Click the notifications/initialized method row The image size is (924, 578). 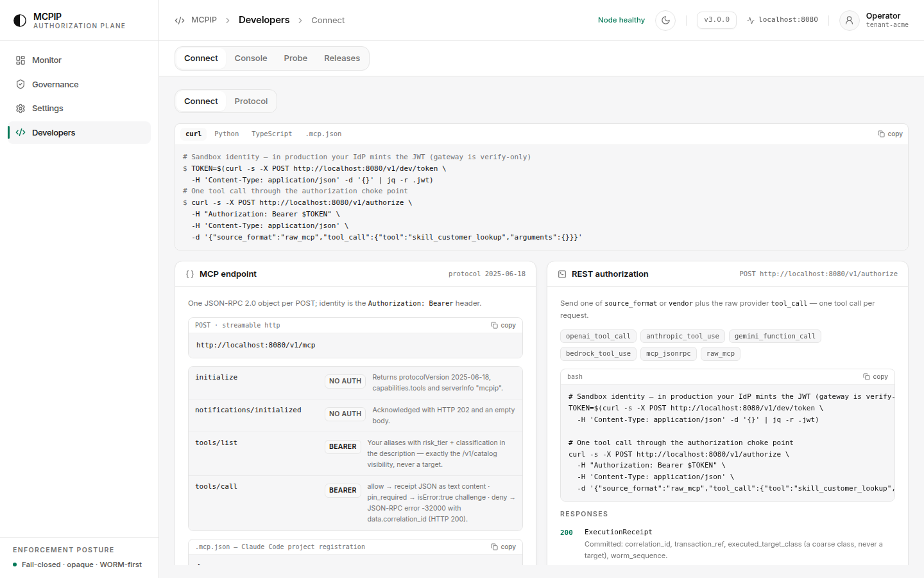pos(355,416)
